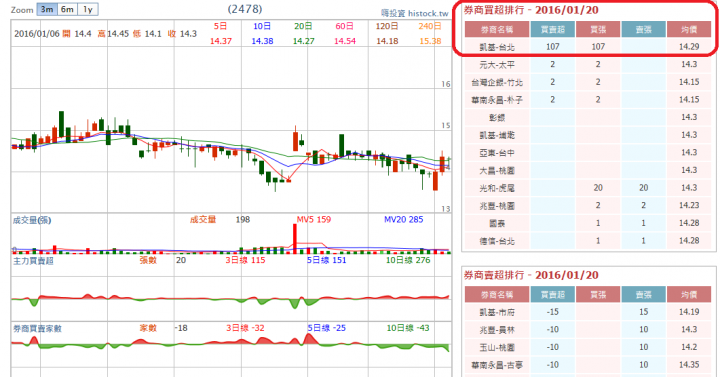Click the 2016/01/06 date readout

pyautogui.click(x=37, y=34)
